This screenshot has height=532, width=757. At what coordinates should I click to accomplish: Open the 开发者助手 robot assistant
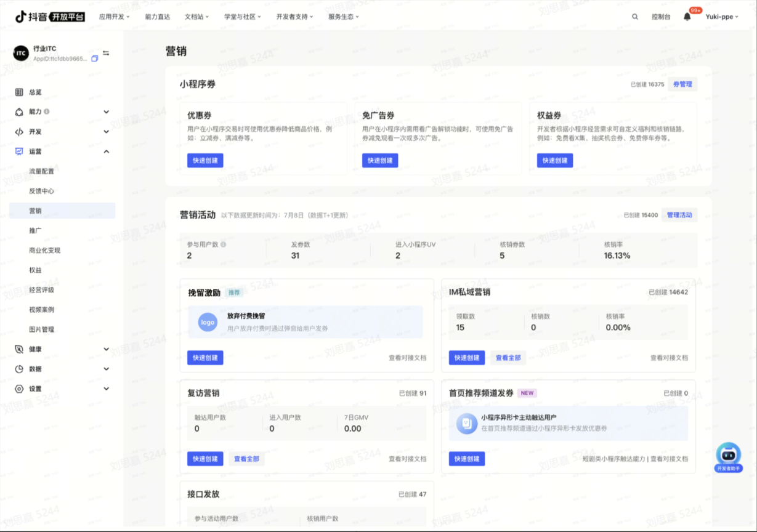728,457
